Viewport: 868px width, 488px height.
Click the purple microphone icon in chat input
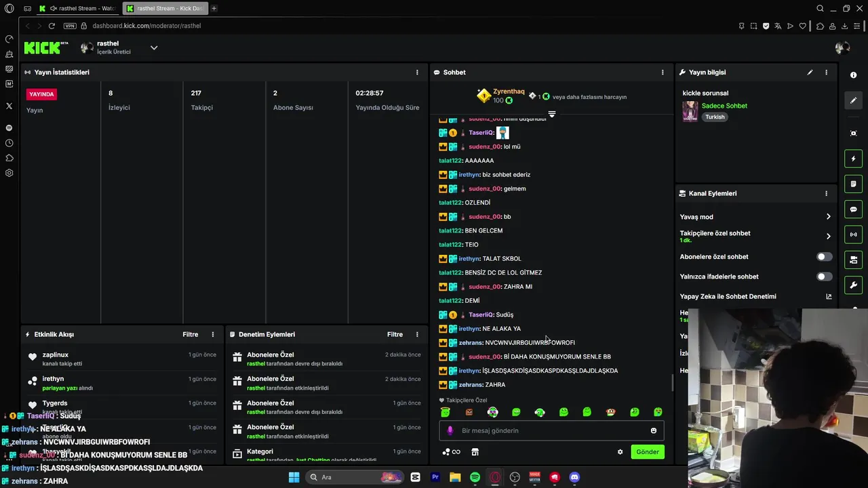point(450,430)
